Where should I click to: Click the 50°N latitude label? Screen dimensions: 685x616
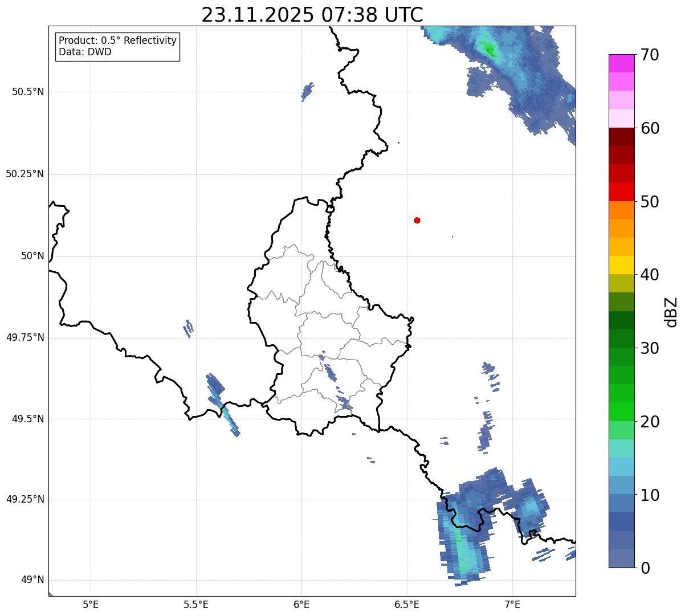tap(32, 256)
